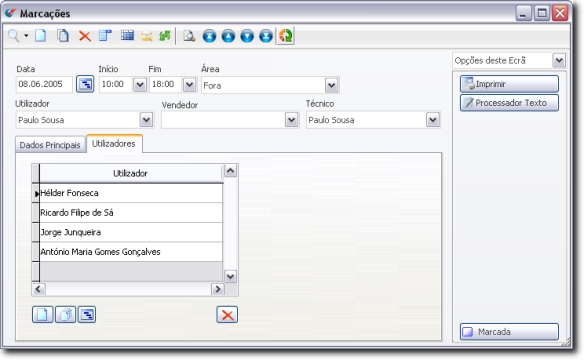Click the Fim time field 18:00
This screenshot has width=584, height=360.
click(x=166, y=85)
